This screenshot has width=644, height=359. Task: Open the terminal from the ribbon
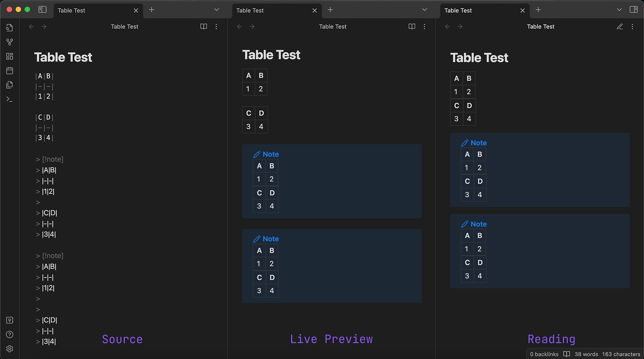coord(9,99)
